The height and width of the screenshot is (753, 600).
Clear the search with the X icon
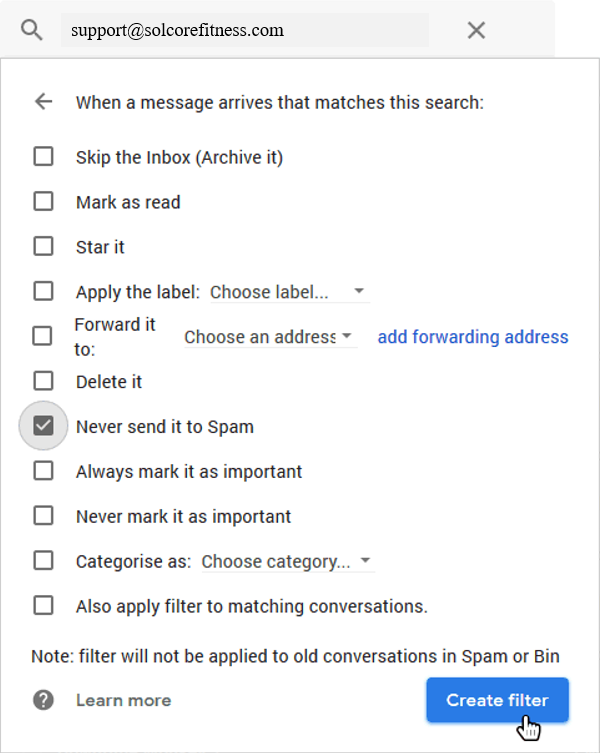point(476,30)
